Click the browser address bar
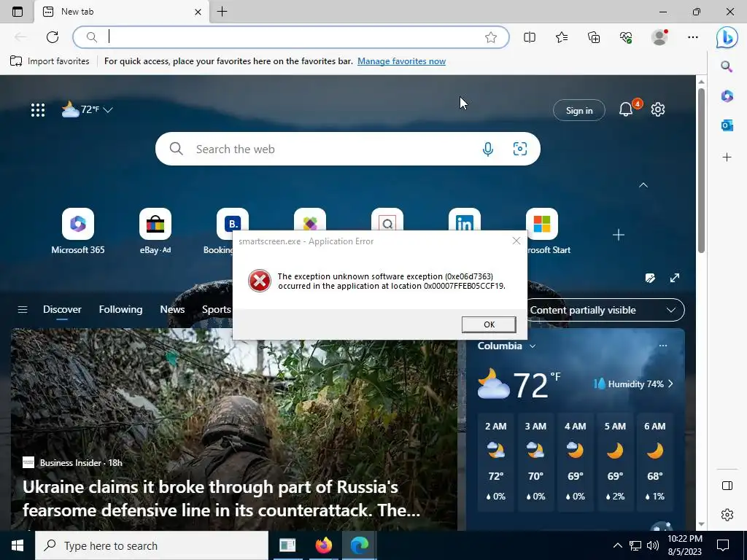747x560 pixels. [290, 37]
